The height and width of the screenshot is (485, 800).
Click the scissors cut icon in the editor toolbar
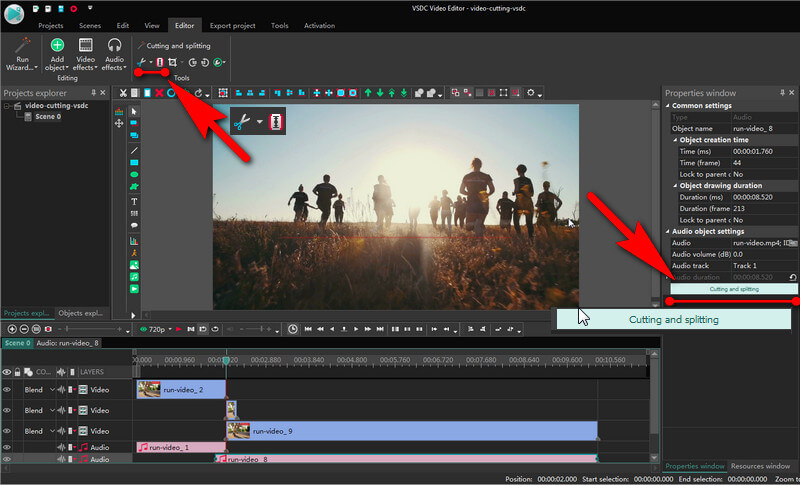(x=123, y=93)
